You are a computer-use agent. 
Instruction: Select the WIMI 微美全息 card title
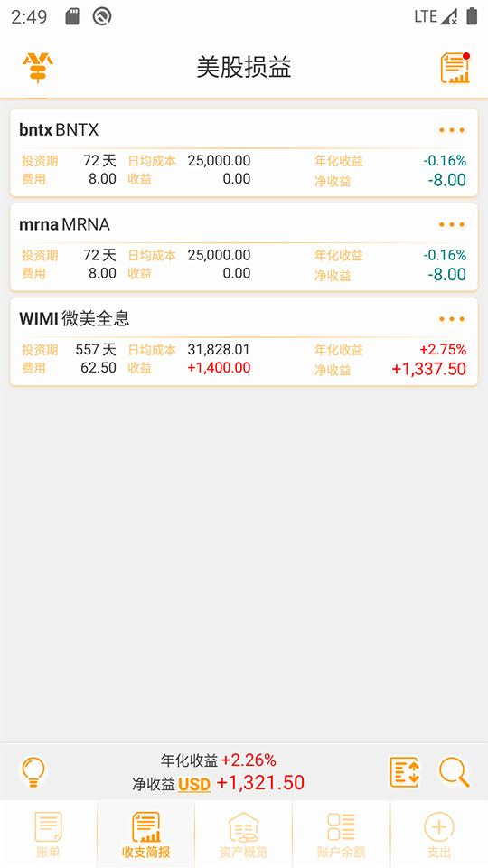tap(74, 319)
